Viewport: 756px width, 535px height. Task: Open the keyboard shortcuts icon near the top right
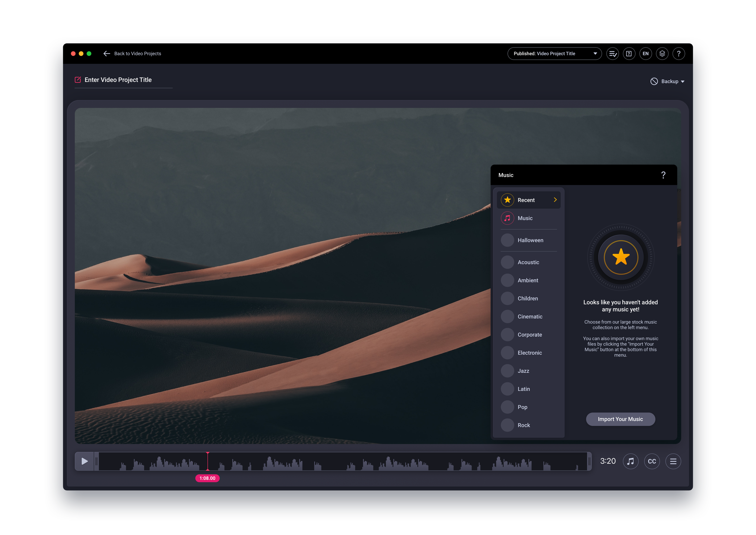pos(629,53)
